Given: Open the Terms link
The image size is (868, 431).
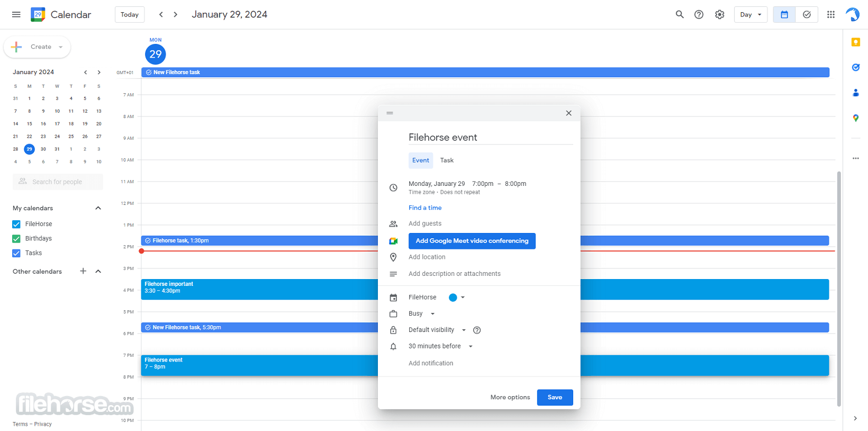Looking at the screenshot, I should pos(20,424).
